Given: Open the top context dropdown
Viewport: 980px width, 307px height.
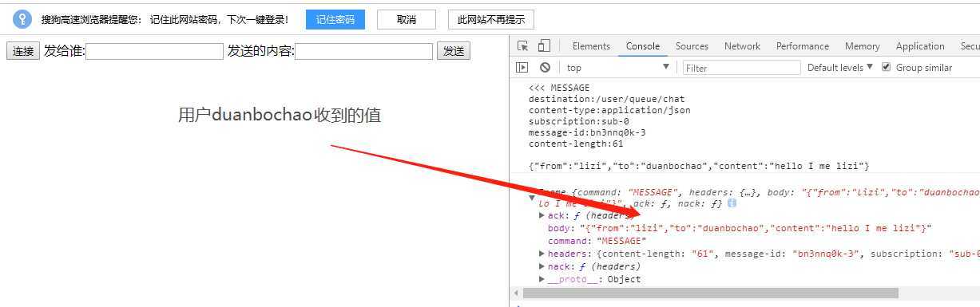Looking at the screenshot, I should 617,68.
